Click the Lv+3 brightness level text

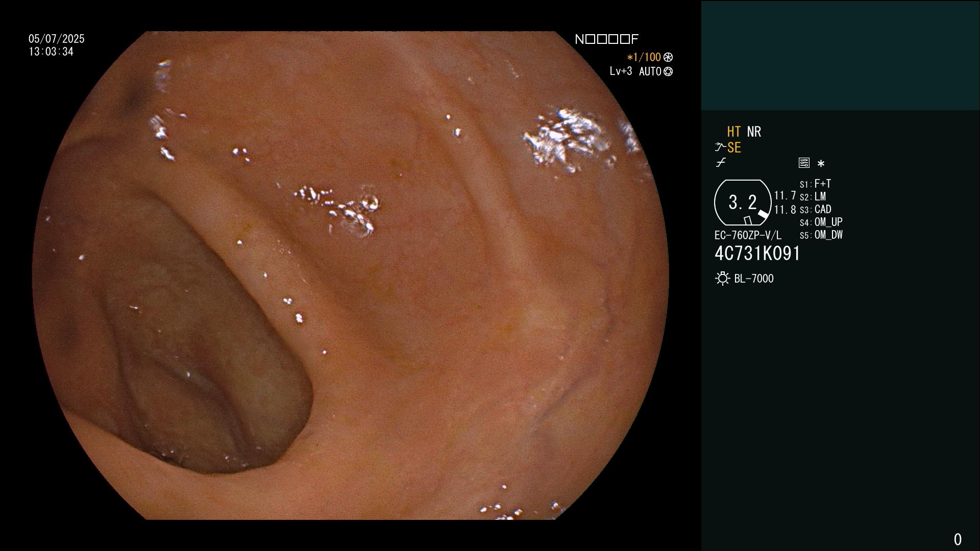(621, 71)
